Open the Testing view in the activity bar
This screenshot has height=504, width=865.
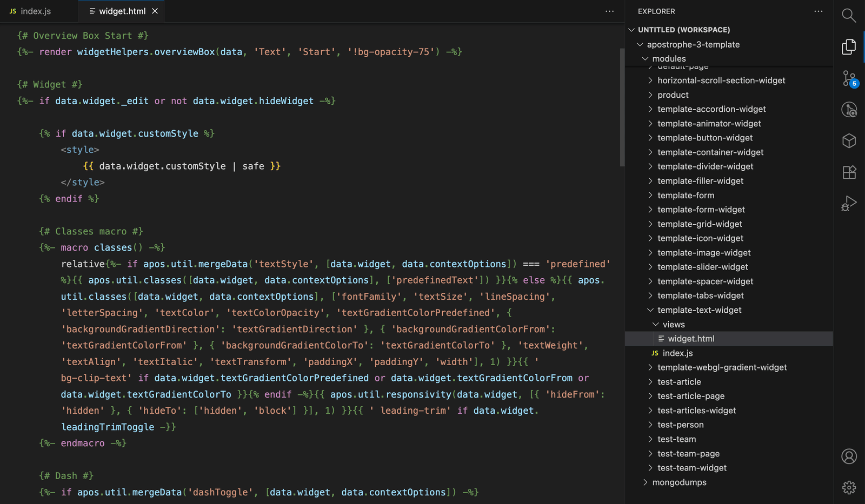pyautogui.click(x=849, y=110)
